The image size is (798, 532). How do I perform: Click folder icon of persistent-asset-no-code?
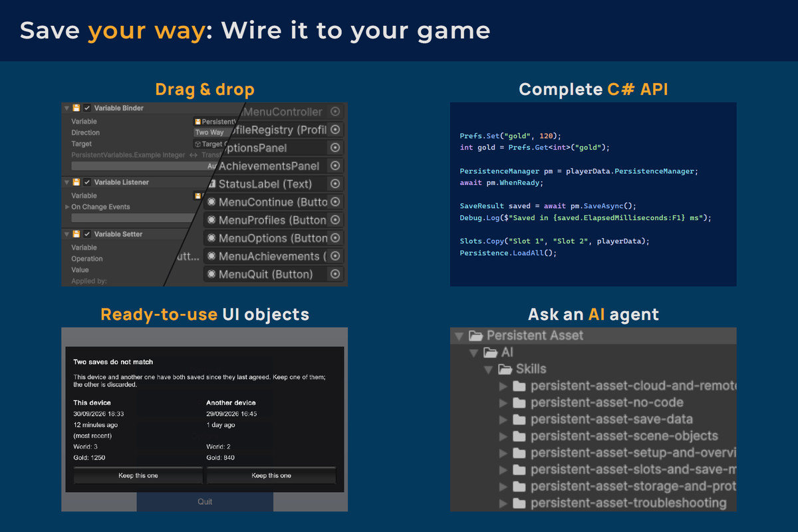(519, 402)
